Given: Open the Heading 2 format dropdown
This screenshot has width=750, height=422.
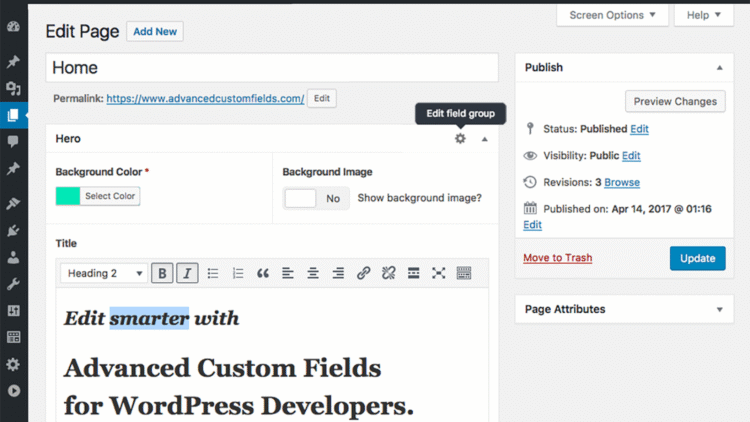Looking at the screenshot, I should coord(104,273).
